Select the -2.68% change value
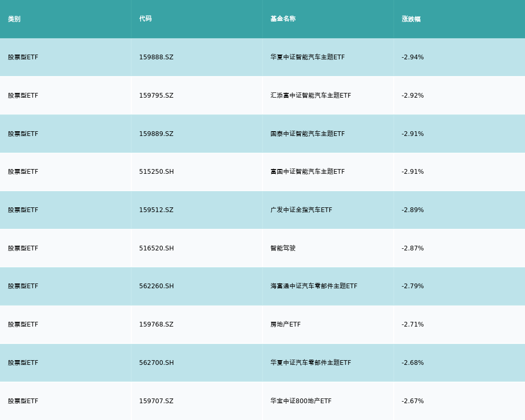The width and height of the screenshot is (525, 420). (413, 363)
